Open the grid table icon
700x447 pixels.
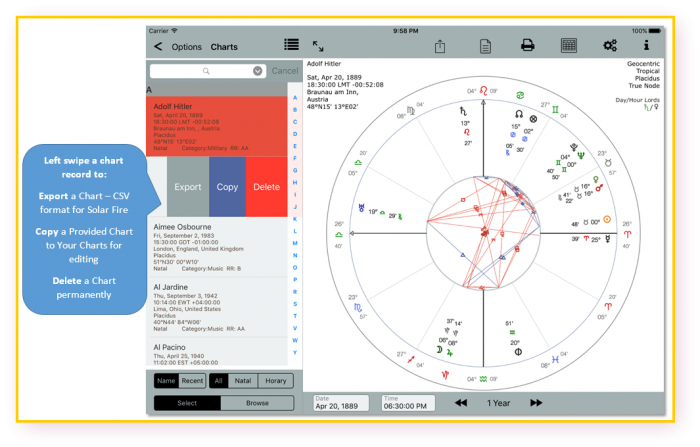(x=568, y=46)
